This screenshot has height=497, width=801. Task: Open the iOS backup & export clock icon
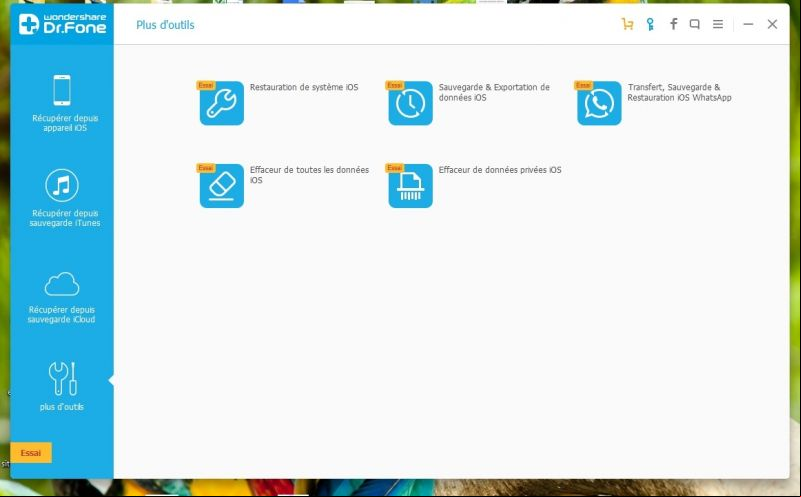tap(410, 103)
